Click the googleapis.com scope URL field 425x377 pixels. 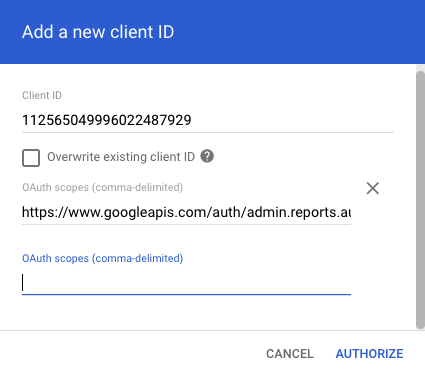[186, 212]
